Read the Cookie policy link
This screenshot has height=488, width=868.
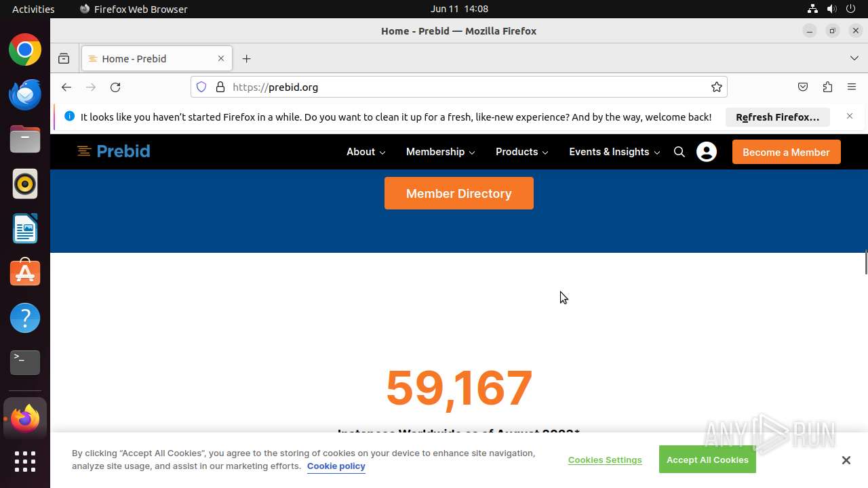[x=336, y=466]
